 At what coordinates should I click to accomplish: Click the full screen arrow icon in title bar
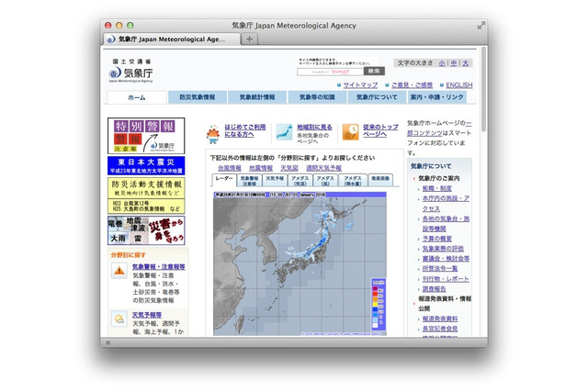481,26
